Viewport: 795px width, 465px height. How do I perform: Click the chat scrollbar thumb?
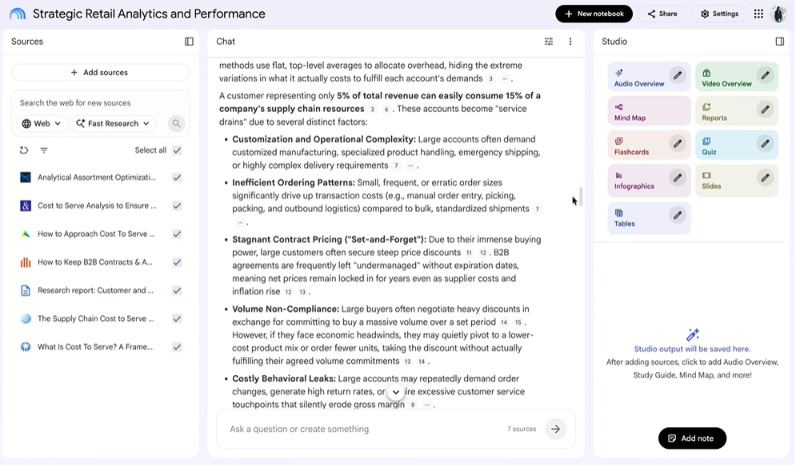tap(581, 197)
